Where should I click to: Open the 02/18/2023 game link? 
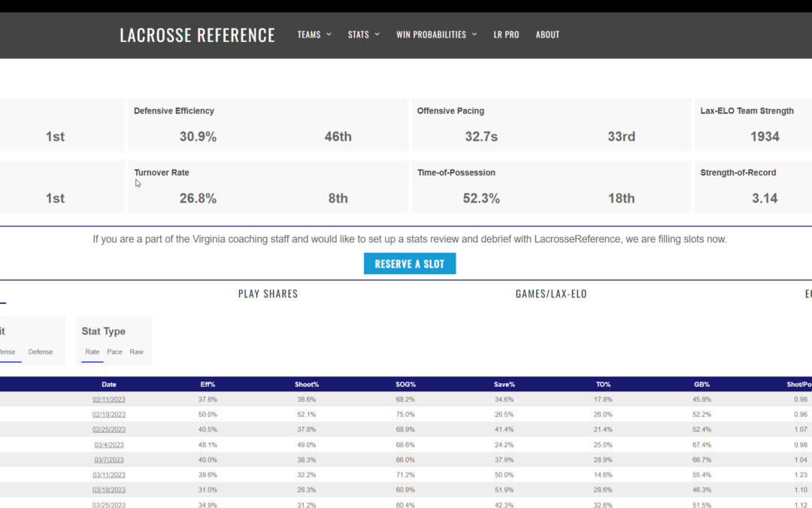pos(109,415)
